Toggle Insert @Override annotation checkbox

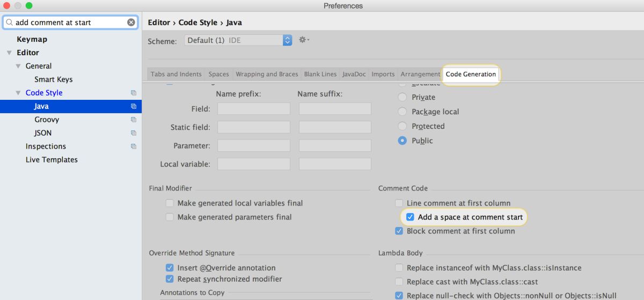(170, 268)
